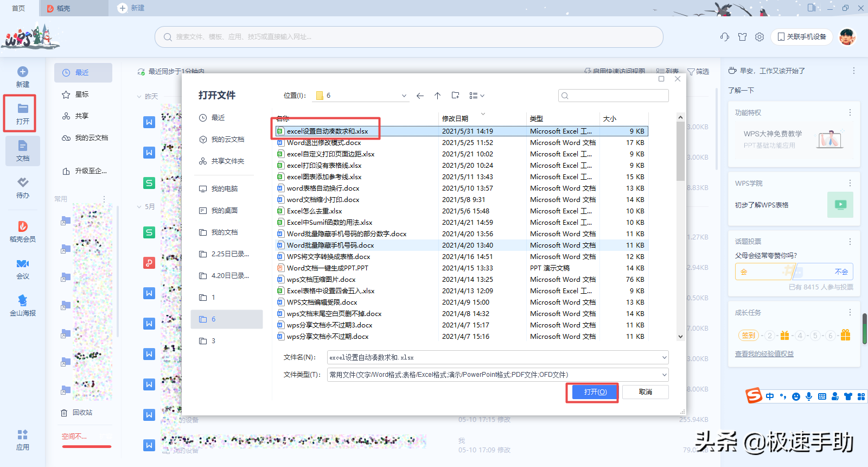
Task: Select 我的云文档 in main navigation
Action: tap(85, 138)
